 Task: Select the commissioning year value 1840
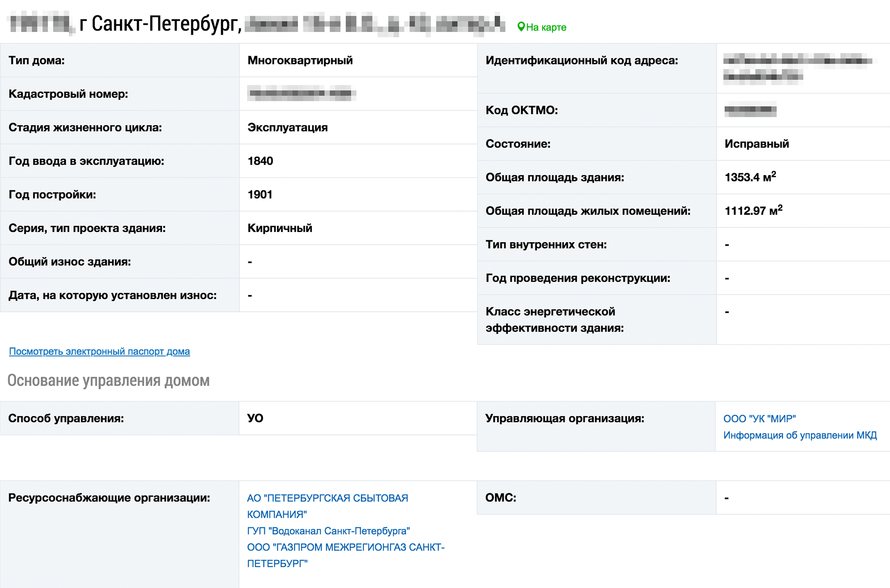pyautogui.click(x=260, y=161)
